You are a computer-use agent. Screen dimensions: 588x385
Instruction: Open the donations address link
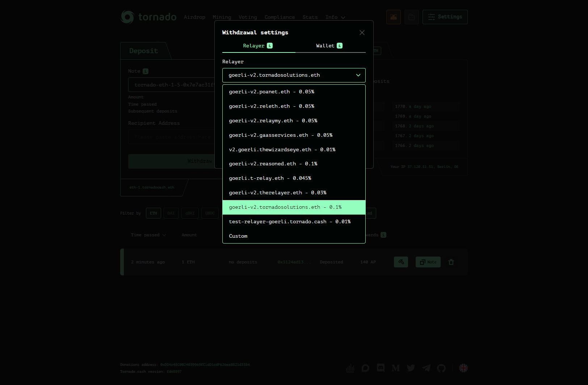coord(205,365)
